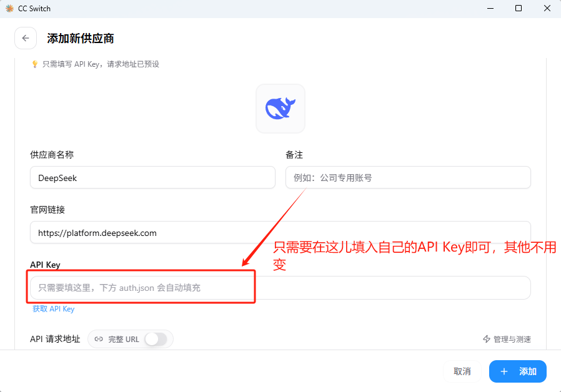Click the lightbulb tip icon

click(x=35, y=64)
